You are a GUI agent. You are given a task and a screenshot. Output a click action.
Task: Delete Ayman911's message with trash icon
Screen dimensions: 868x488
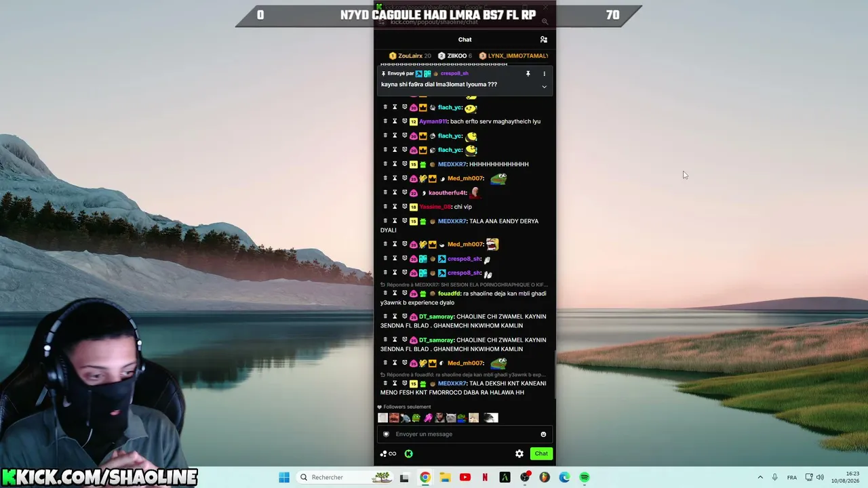point(385,121)
